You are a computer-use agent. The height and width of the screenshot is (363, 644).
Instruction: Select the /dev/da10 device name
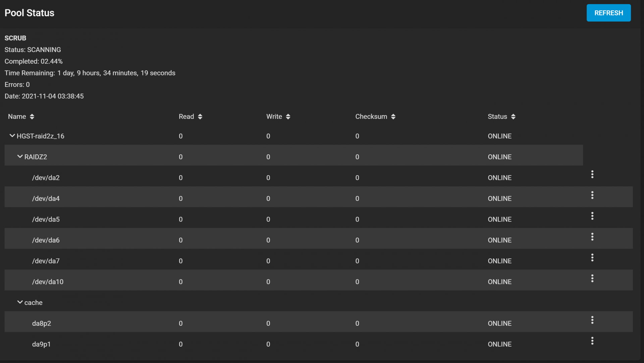coord(48,282)
